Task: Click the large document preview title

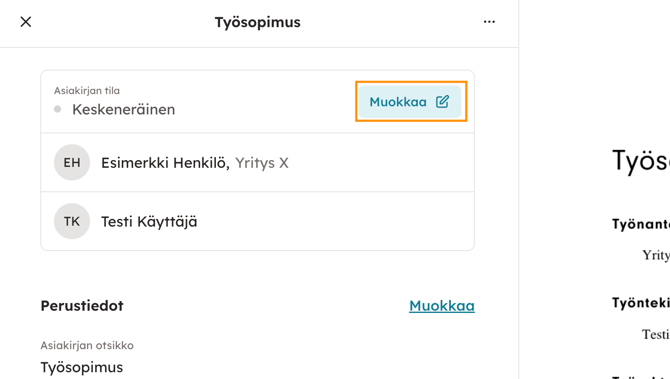Action: coord(641,161)
